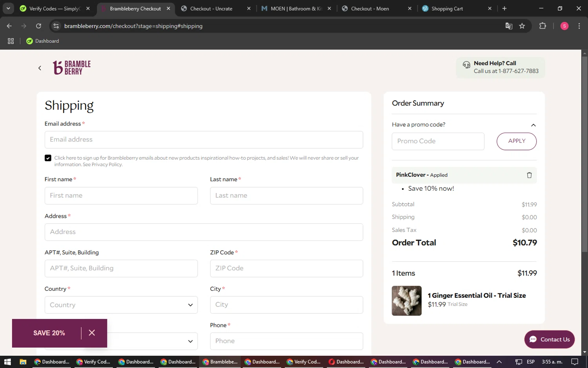588x368 pixels.
Task: Remove the PinkClover promo with trash icon
Action: pyautogui.click(x=529, y=175)
